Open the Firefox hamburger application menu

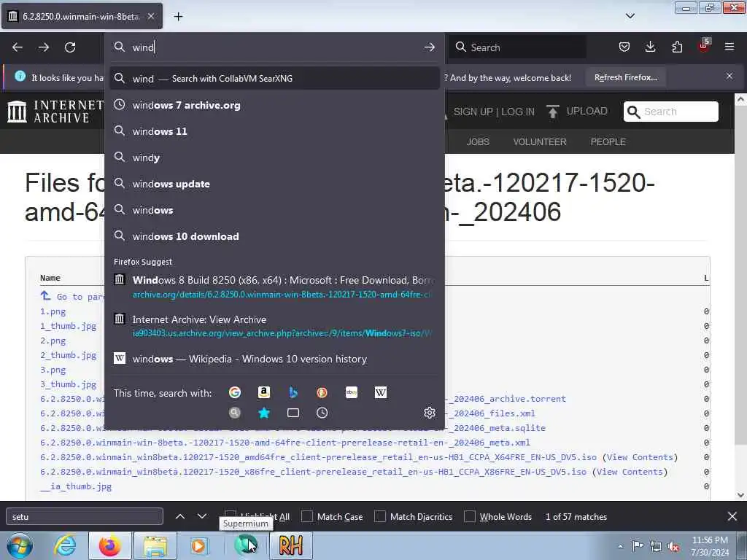(x=729, y=47)
